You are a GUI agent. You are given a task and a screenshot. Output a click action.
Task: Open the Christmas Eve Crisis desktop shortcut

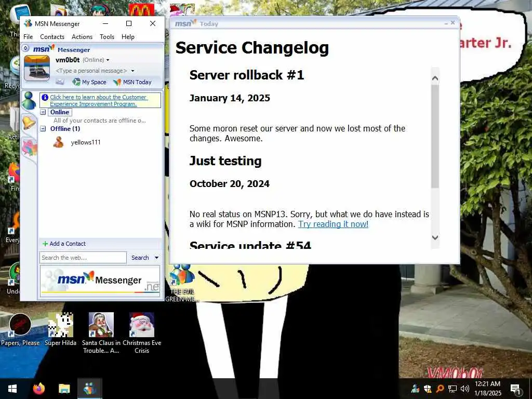click(142, 332)
